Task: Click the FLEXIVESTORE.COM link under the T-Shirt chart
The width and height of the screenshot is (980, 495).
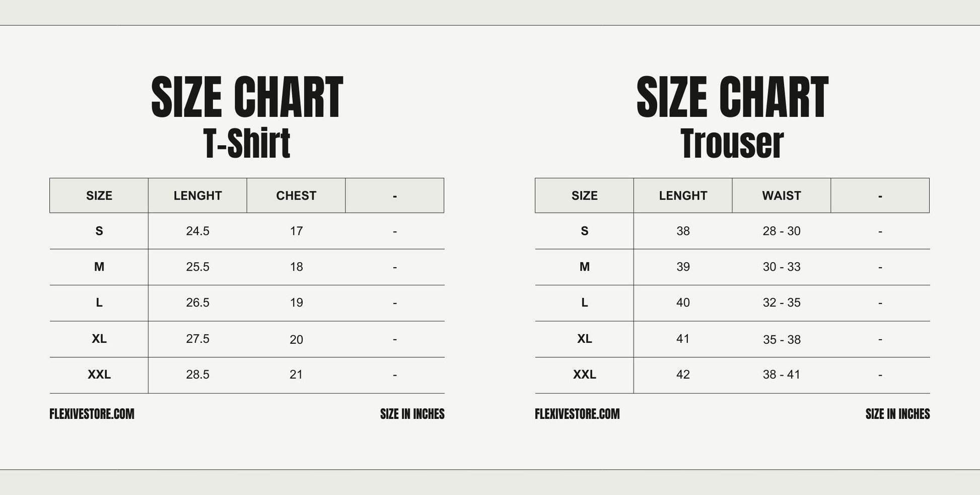Action: (x=92, y=414)
